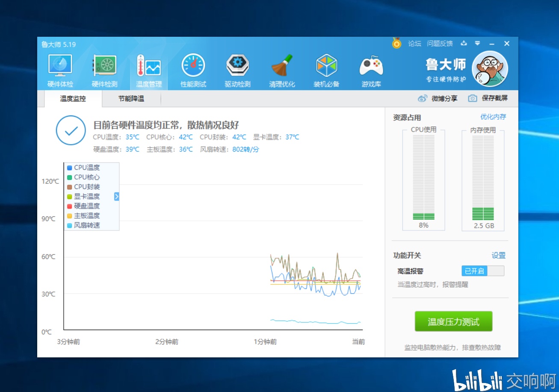
Task: Minimize the 鲁大师 window
Action: 492,44
